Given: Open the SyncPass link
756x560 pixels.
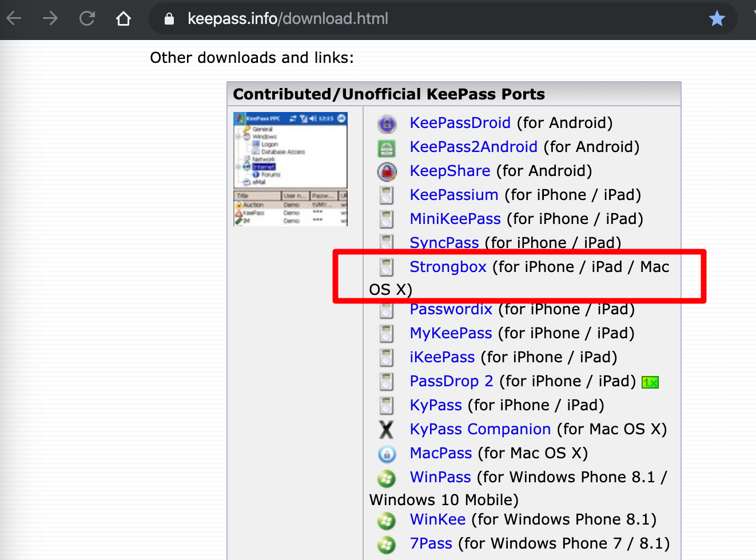Looking at the screenshot, I should point(444,243).
